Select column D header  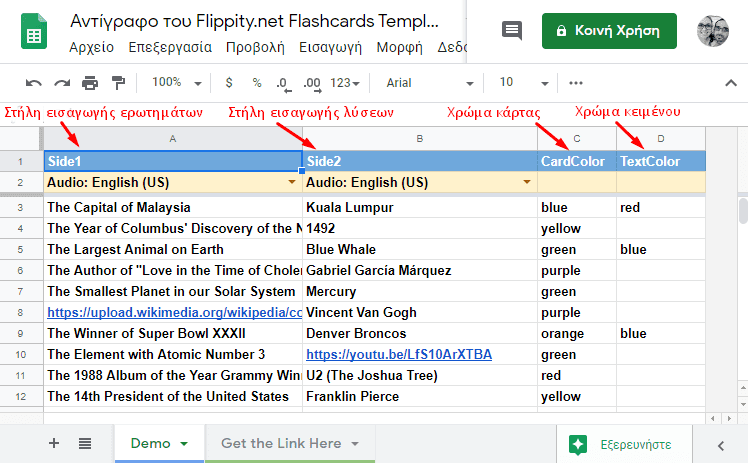coord(661,139)
